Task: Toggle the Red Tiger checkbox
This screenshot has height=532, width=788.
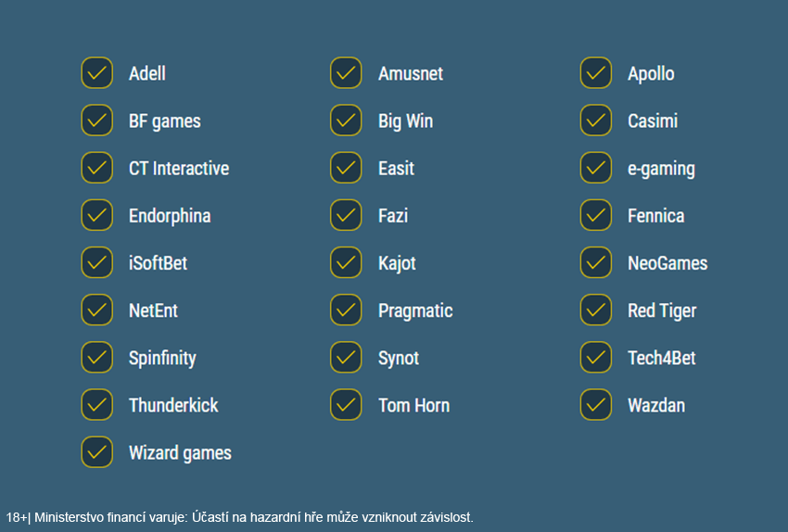Action: (596, 310)
